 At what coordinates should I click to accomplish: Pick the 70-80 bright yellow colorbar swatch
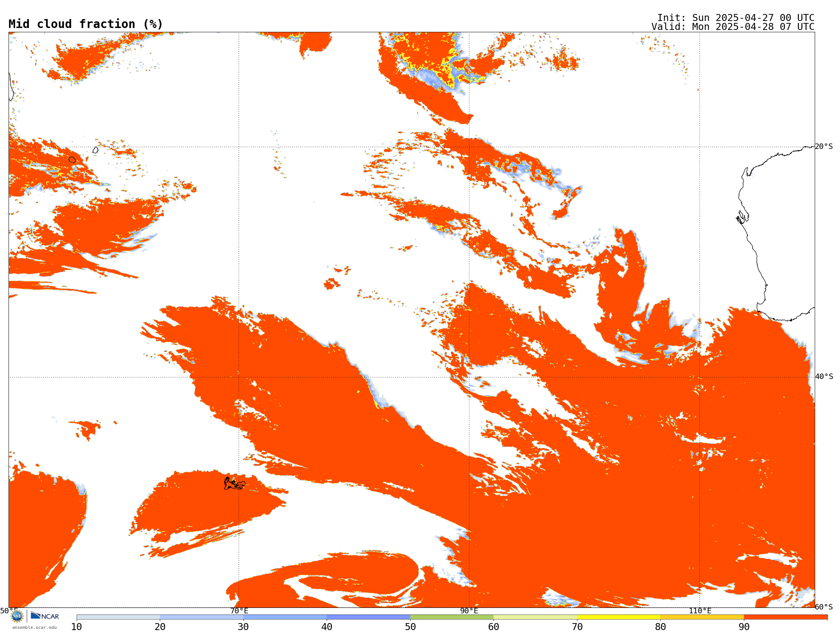coord(619,617)
